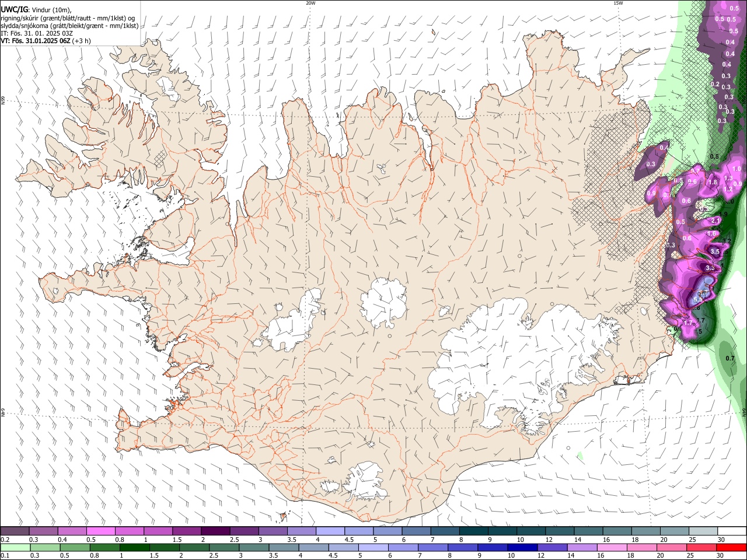This screenshot has width=747, height=560.
Task: Click the '1.7' precipitation value on the map
Action: 687,323
